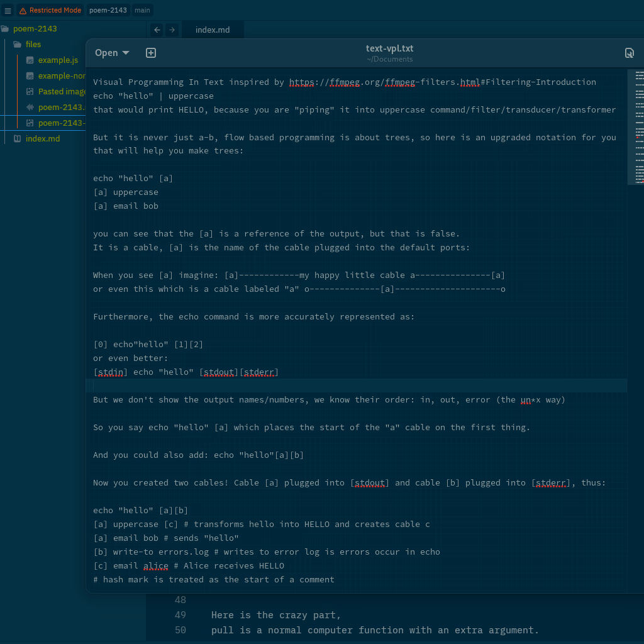Click the text editor minimap overview
Image resolution: width=644 pixels, height=644 pixels.
[x=639, y=126]
